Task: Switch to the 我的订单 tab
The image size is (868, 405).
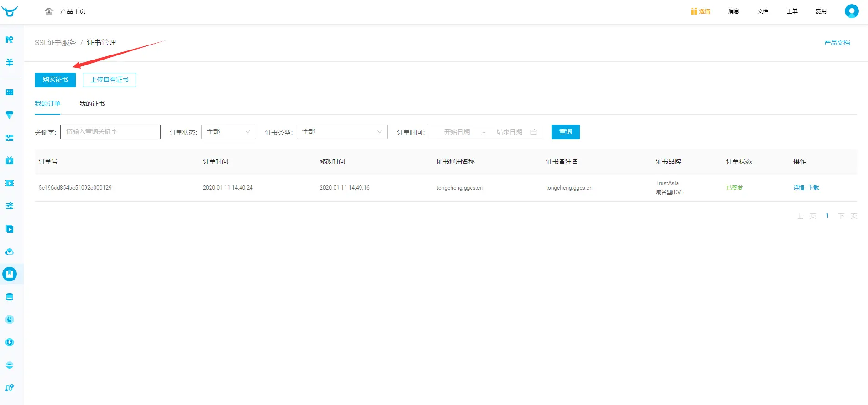Action: pos(48,104)
